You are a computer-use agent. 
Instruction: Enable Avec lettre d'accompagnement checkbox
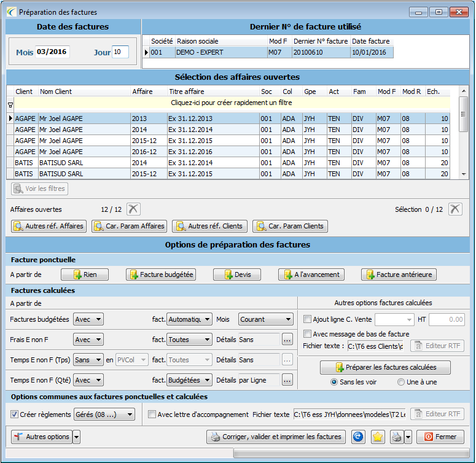click(152, 414)
